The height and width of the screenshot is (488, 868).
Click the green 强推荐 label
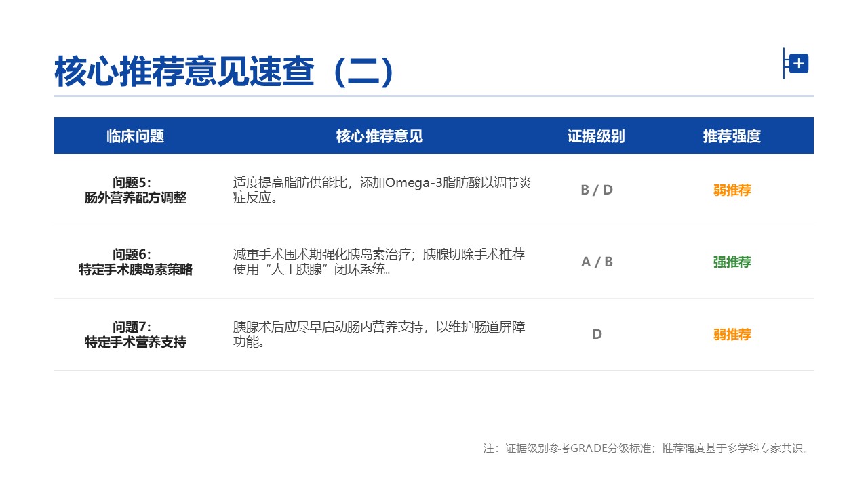pyautogui.click(x=732, y=262)
